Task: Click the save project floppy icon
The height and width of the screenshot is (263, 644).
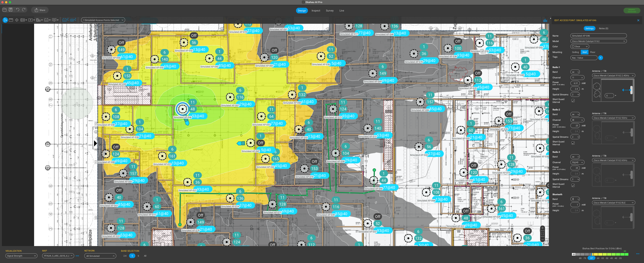Action: tap(11, 10)
